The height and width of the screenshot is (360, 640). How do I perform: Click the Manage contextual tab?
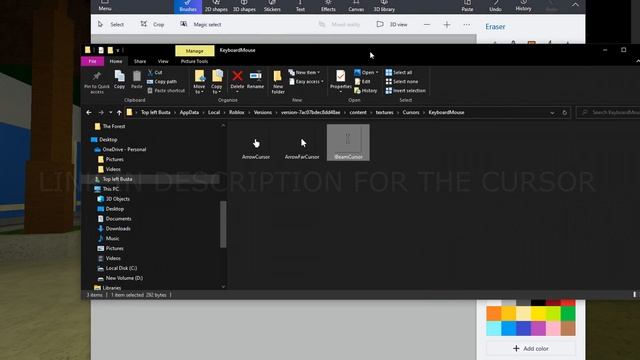194,51
